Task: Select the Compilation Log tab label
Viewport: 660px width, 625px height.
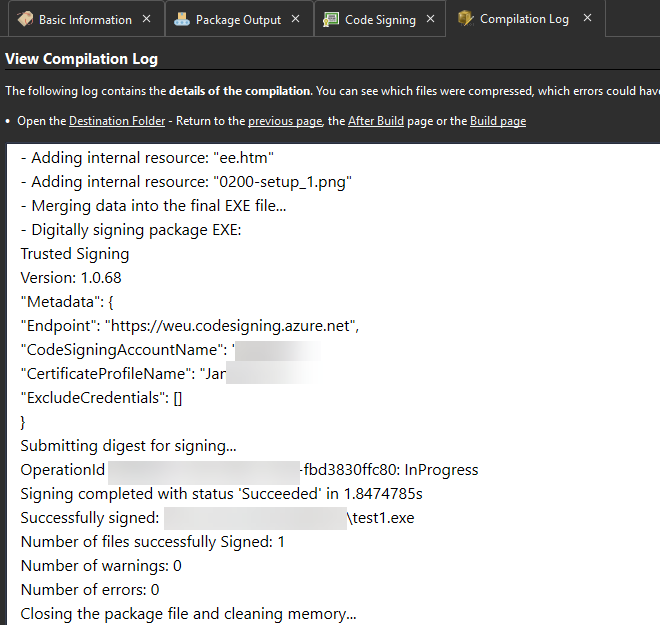Action: click(524, 19)
